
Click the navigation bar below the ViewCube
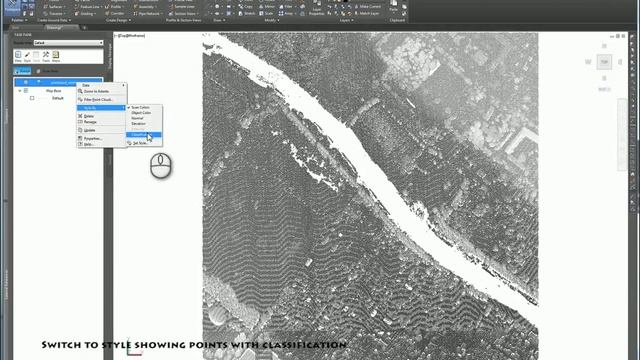coord(622,135)
